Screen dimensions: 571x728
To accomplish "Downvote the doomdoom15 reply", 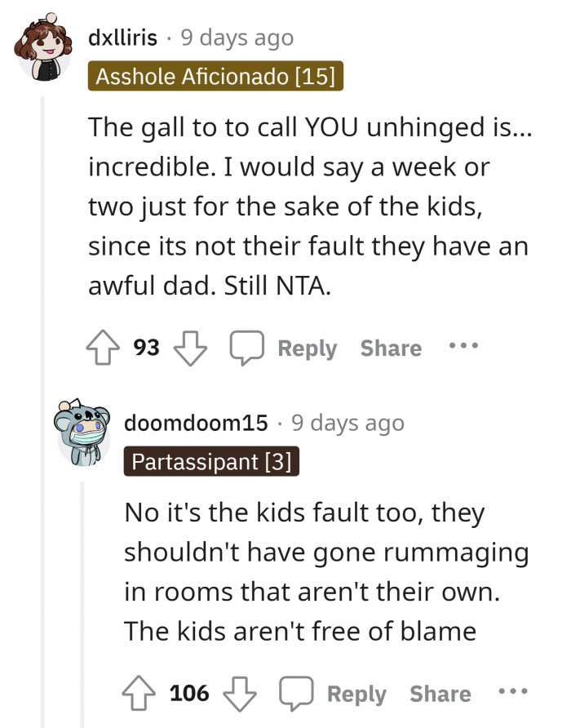I will (x=239, y=694).
